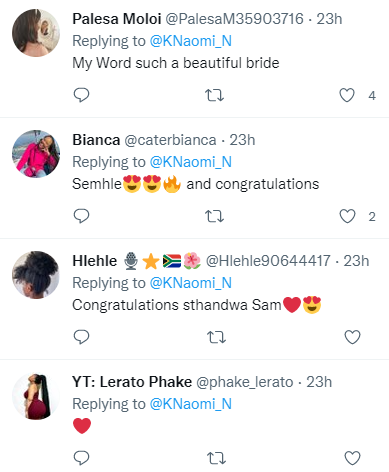Like Hlehle's tweet
The image size is (389, 472).
click(352, 337)
